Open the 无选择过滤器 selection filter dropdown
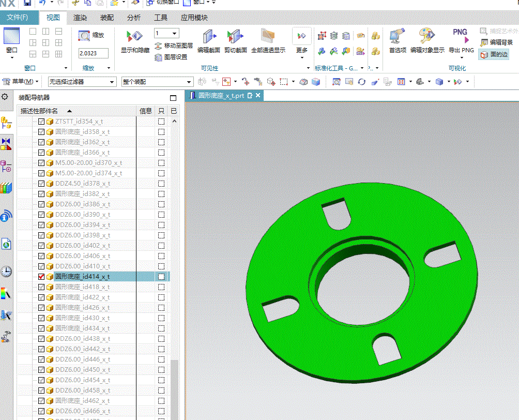Viewport: 519px width, 420px height. [82, 82]
